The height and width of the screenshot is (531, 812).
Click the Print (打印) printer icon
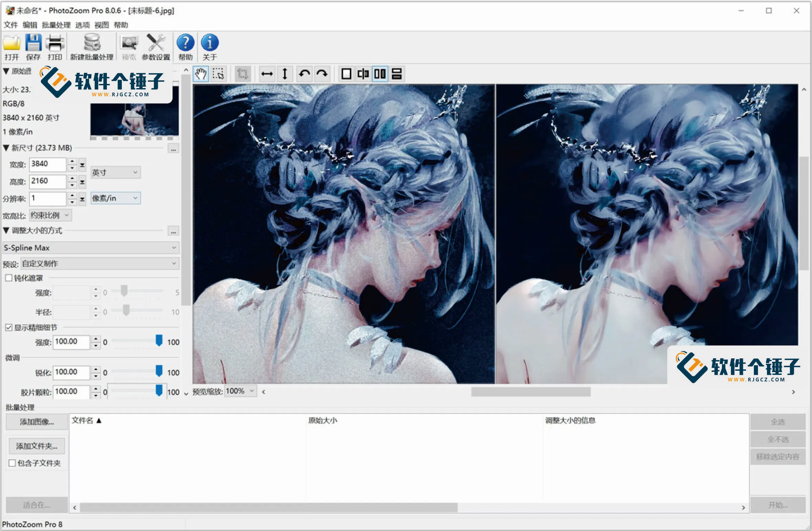coord(55,43)
